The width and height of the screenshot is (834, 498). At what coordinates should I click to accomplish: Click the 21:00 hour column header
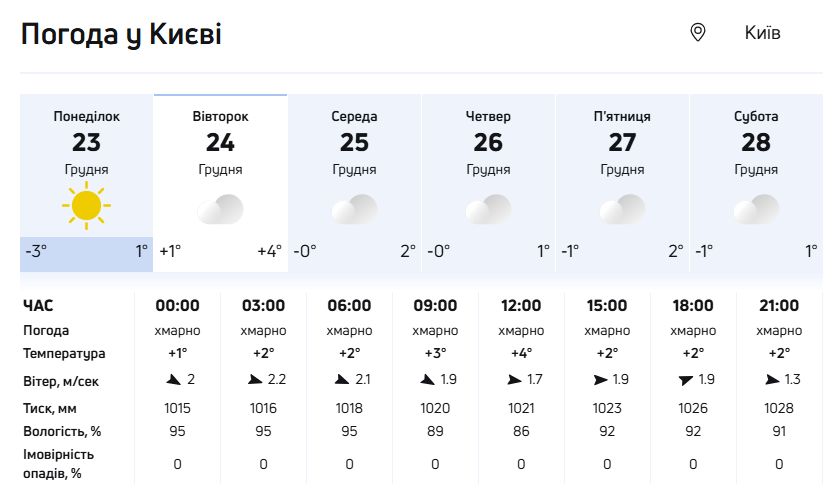(779, 305)
